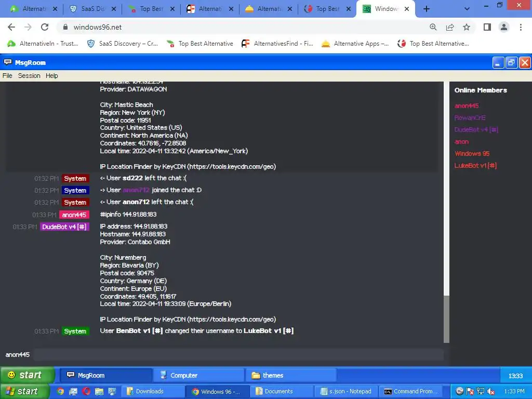Viewport: 532px width, 399px height.
Task: Click the muted volume tray icon
Action: pos(490,392)
